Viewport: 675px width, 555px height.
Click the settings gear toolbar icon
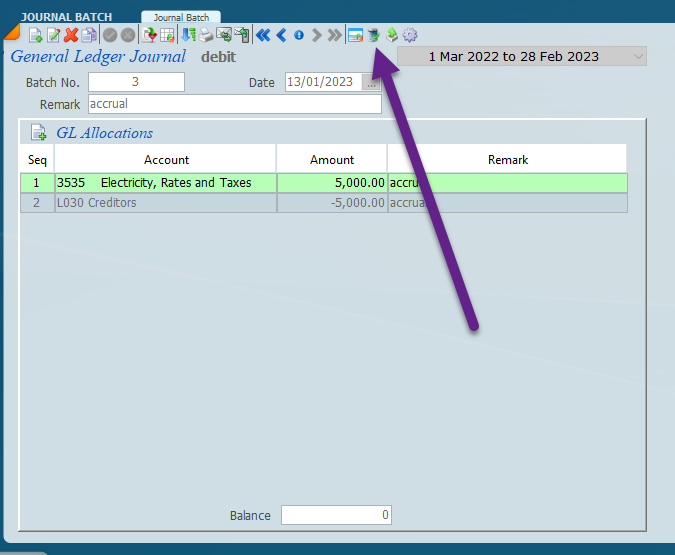410,35
